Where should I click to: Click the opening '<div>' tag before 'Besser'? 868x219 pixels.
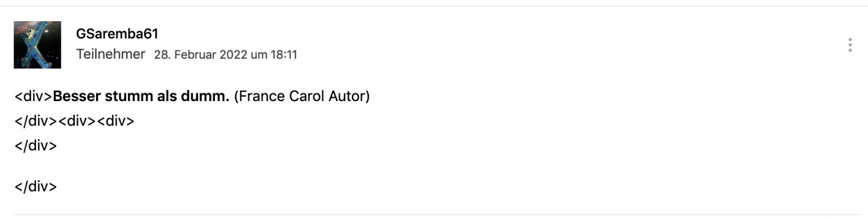coord(33,96)
